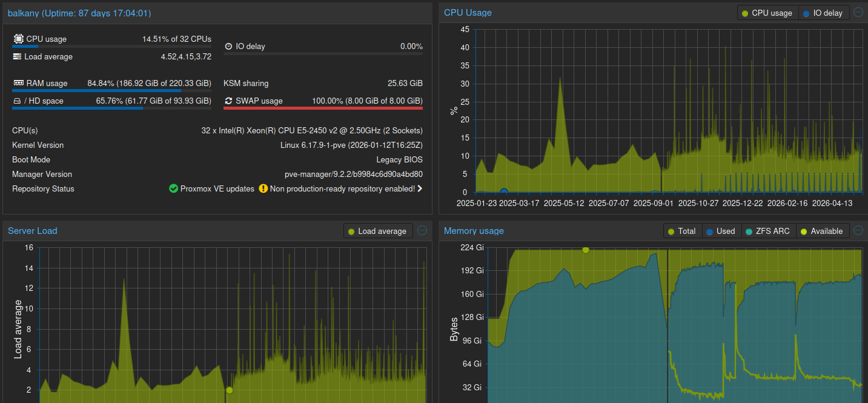Collapse the Server Load panel
The image size is (868, 403).
[422, 230]
